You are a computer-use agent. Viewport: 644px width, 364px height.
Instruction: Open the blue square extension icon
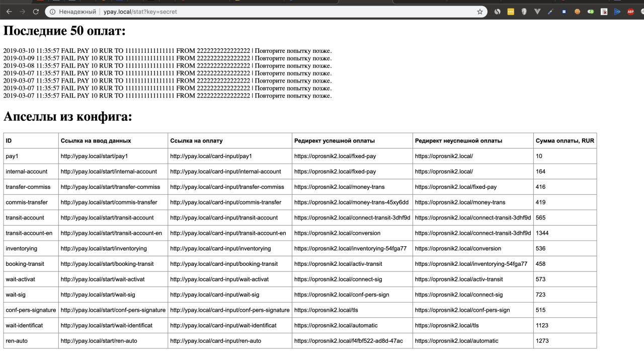[564, 12]
